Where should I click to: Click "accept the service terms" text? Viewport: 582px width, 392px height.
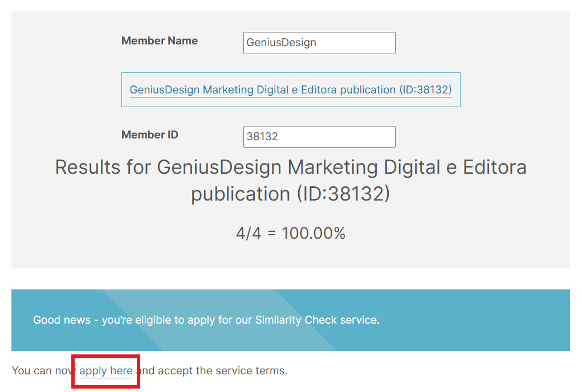pyautogui.click(x=222, y=371)
